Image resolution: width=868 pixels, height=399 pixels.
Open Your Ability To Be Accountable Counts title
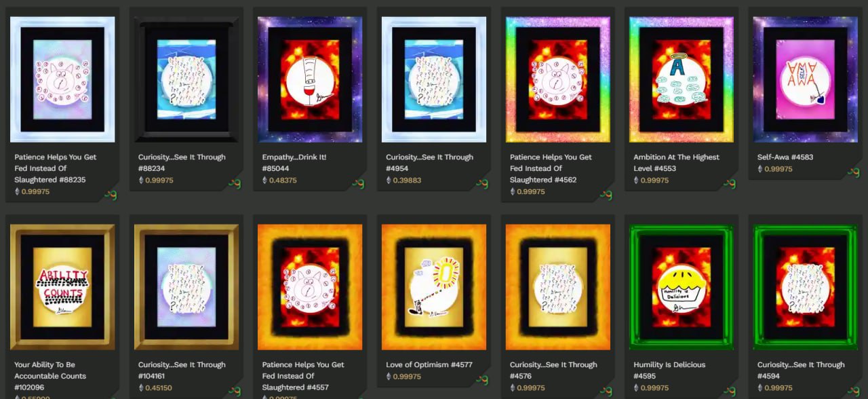(x=50, y=370)
